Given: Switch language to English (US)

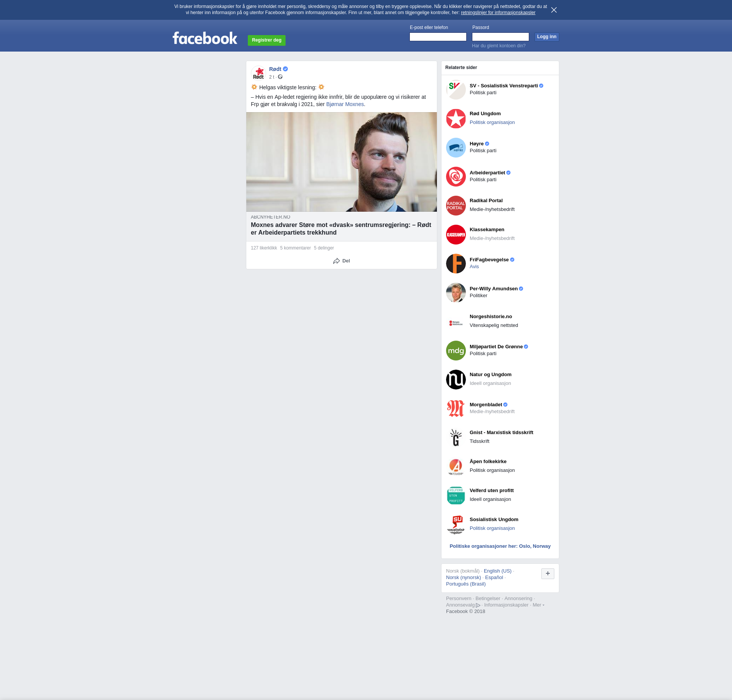Looking at the screenshot, I should pos(498,571).
